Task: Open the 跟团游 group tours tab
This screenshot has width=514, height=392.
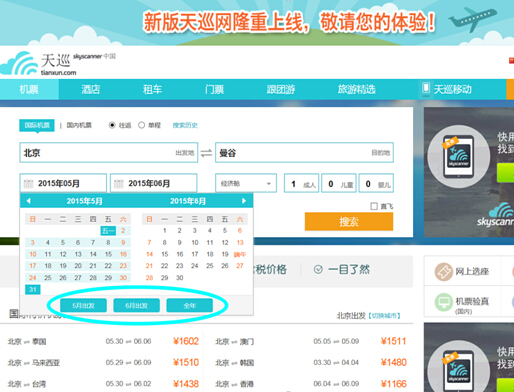Action: pyautogui.click(x=281, y=89)
